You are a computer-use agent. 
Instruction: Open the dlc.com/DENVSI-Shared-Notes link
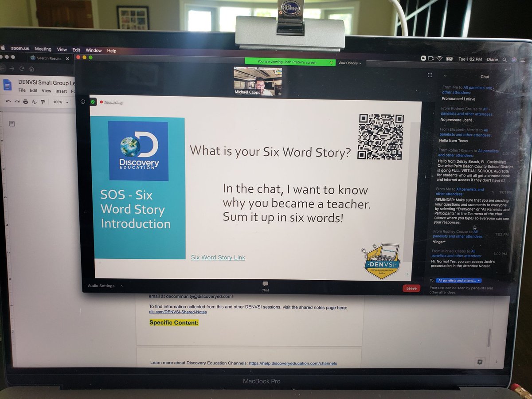[178, 312]
